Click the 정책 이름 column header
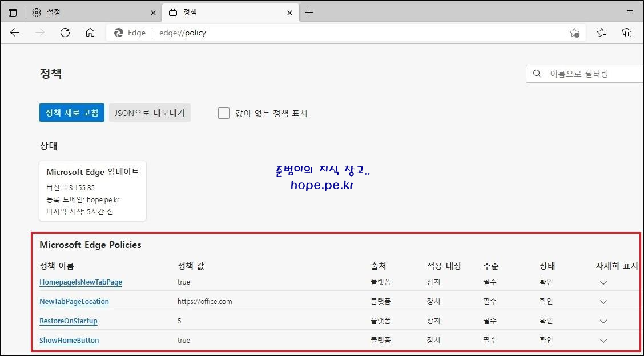The height and width of the screenshot is (356, 644). point(57,266)
